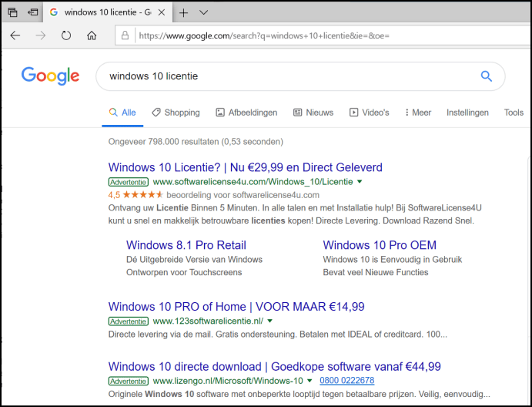Open the Afbeeldingen tab

[246, 113]
